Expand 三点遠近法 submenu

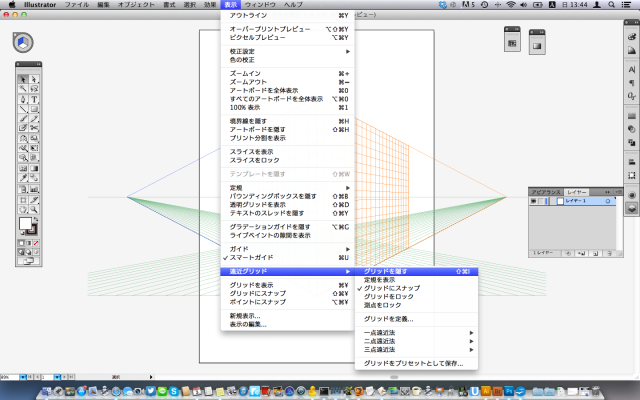click(416, 350)
